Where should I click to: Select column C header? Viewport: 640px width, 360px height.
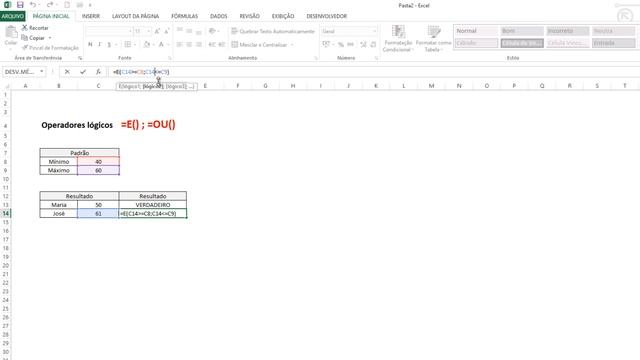[98, 86]
